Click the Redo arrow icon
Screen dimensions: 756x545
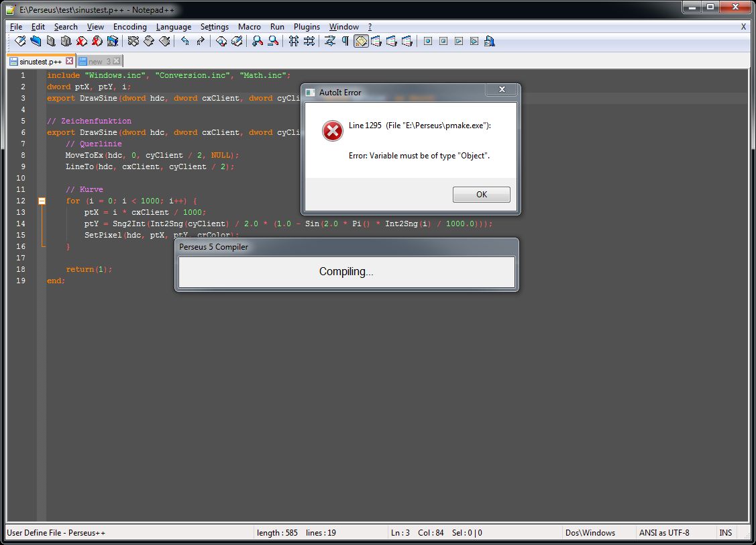tap(200, 42)
